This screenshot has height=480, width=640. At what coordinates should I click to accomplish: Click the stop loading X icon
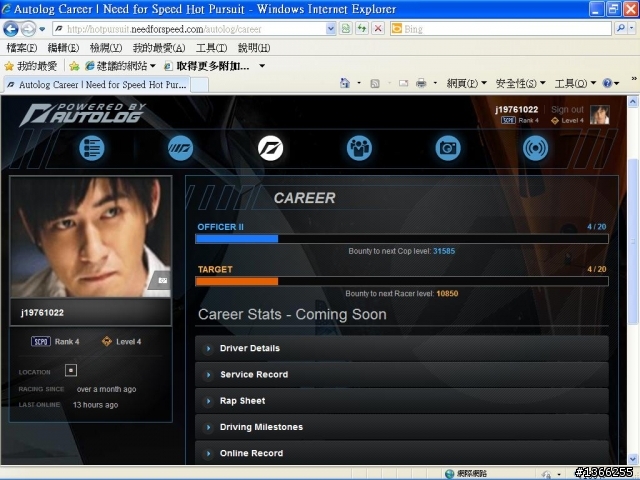[378, 29]
